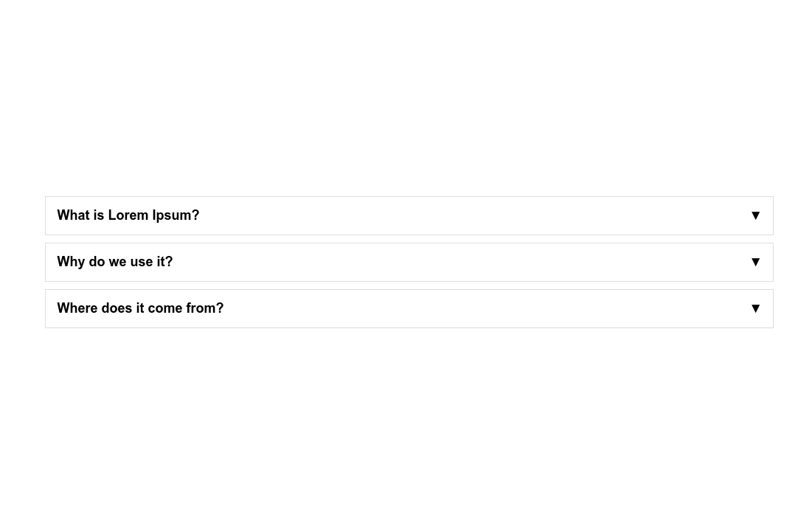Select the Why do we use it? question row
The image size is (812, 520).
coord(409,262)
